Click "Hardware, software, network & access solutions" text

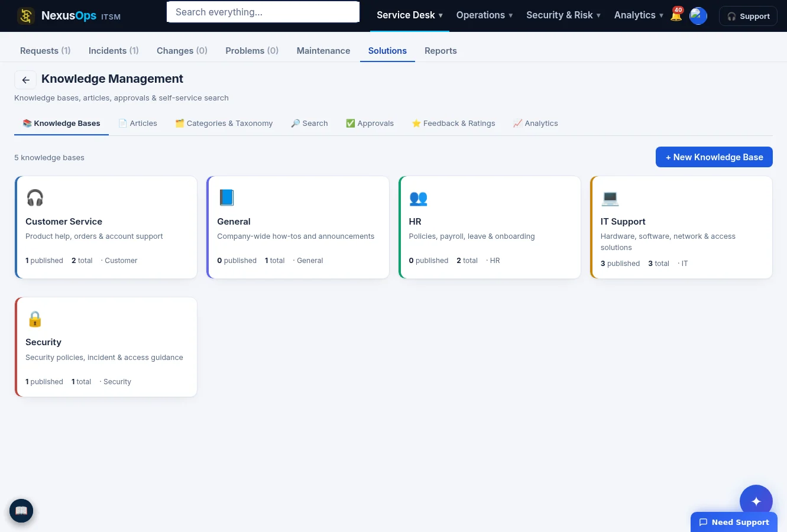tap(668, 242)
